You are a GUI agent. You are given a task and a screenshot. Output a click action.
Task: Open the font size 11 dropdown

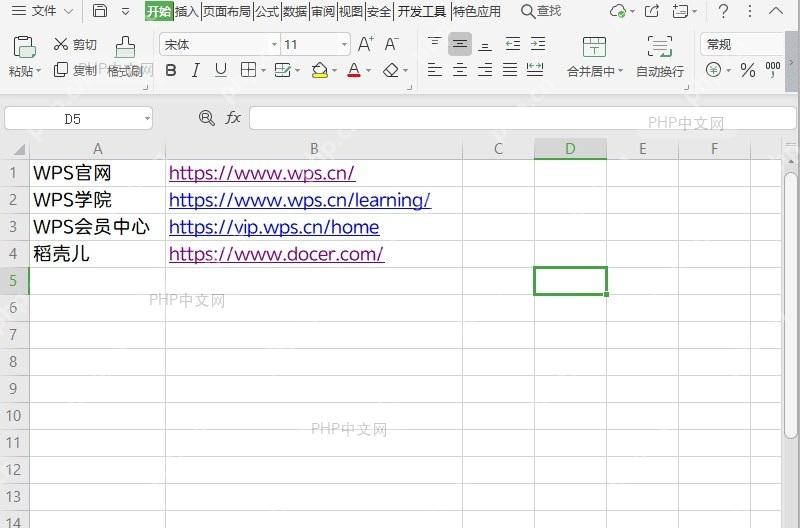pyautogui.click(x=344, y=45)
